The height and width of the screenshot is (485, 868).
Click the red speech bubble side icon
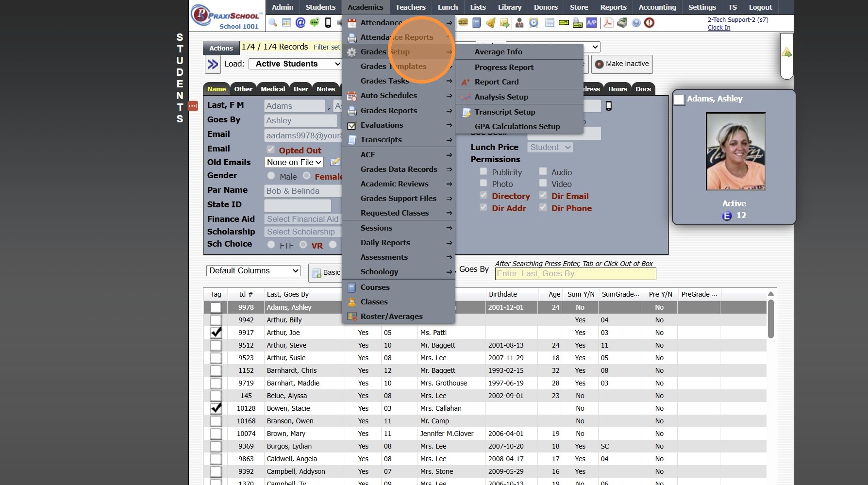[x=193, y=106]
